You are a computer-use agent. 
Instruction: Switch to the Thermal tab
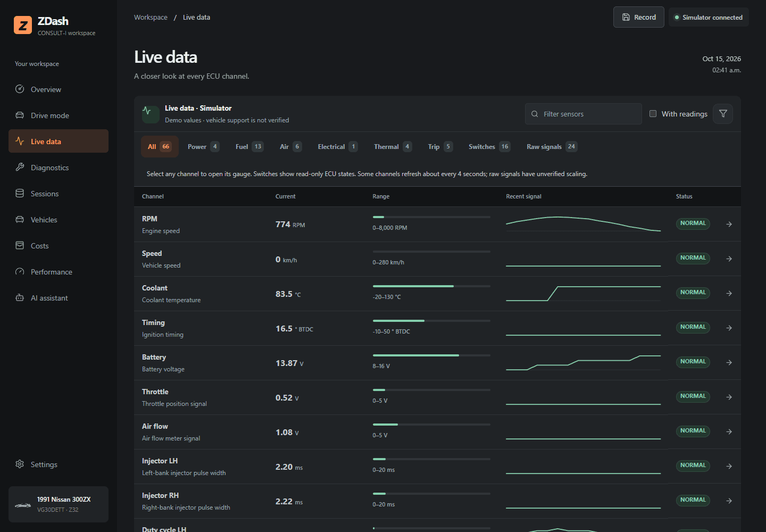(393, 147)
